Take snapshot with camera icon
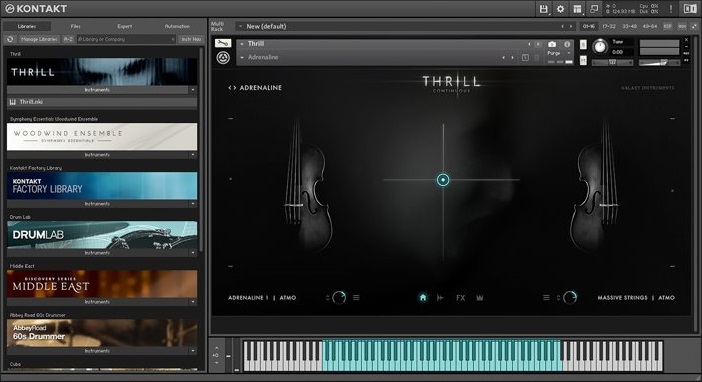The image size is (702, 382). pyautogui.click(x=552, y=44)
